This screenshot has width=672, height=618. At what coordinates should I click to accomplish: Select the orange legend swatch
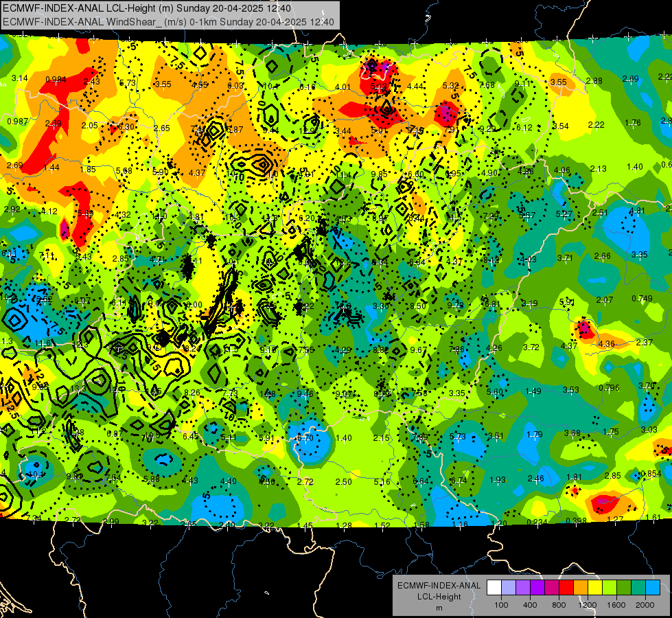pos(581,588)
